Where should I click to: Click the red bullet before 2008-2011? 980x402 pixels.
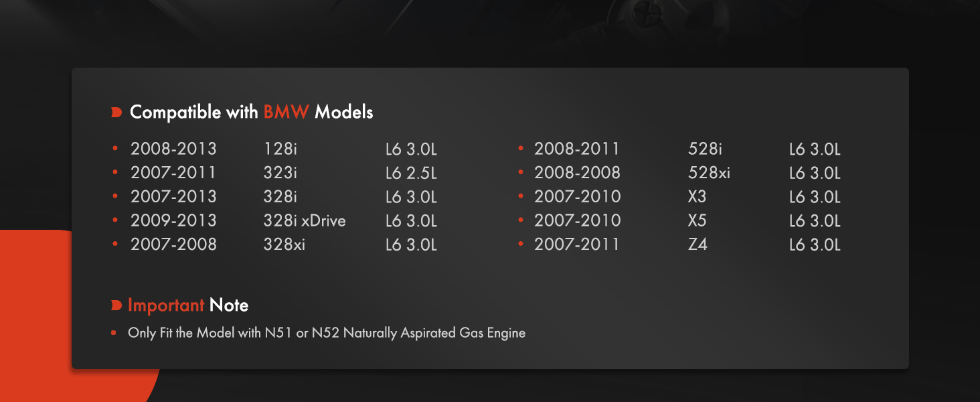520,147
